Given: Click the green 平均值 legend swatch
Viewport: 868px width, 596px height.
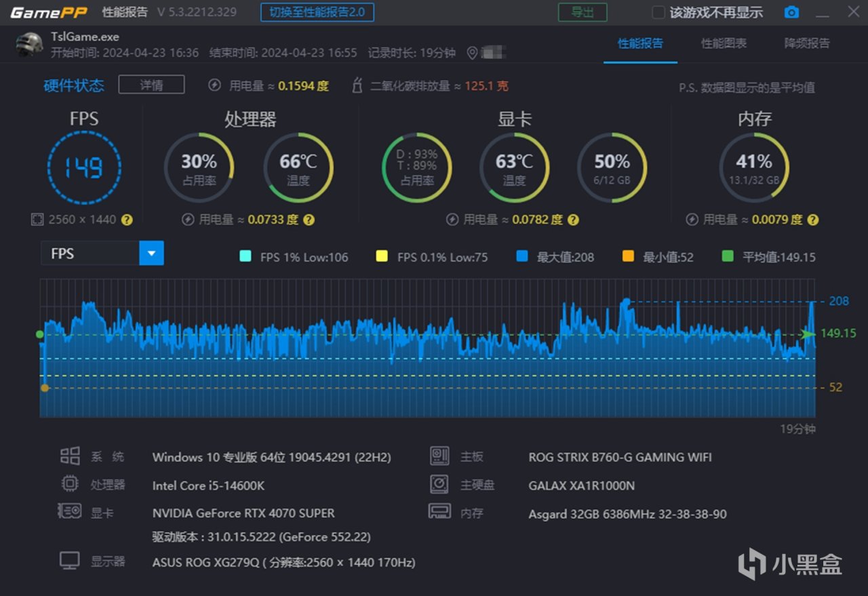Looking at the screenshot, I should [x=728, y=256].
